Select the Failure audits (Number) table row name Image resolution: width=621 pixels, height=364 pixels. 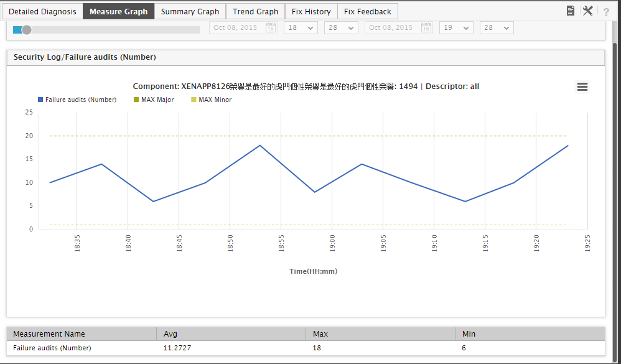click(x=52, y=348)
